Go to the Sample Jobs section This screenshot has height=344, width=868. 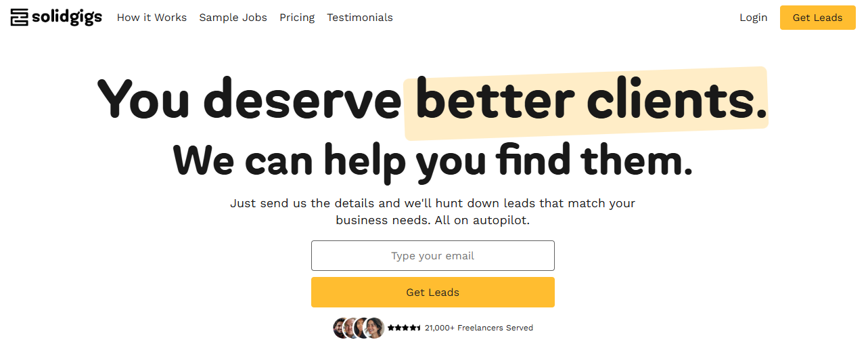[233, 18]
